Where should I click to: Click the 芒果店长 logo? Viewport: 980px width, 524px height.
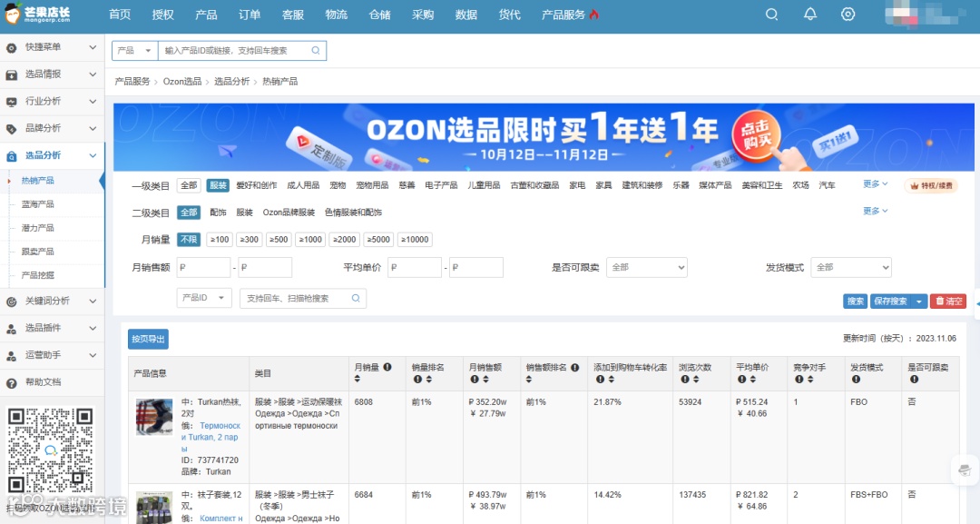click(37, 14)
